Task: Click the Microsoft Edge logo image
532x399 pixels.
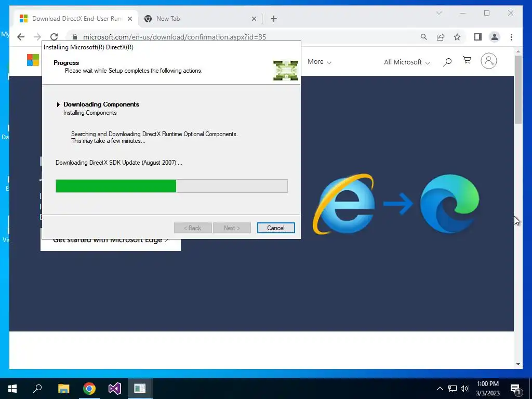Action: (x=449, y=204)
